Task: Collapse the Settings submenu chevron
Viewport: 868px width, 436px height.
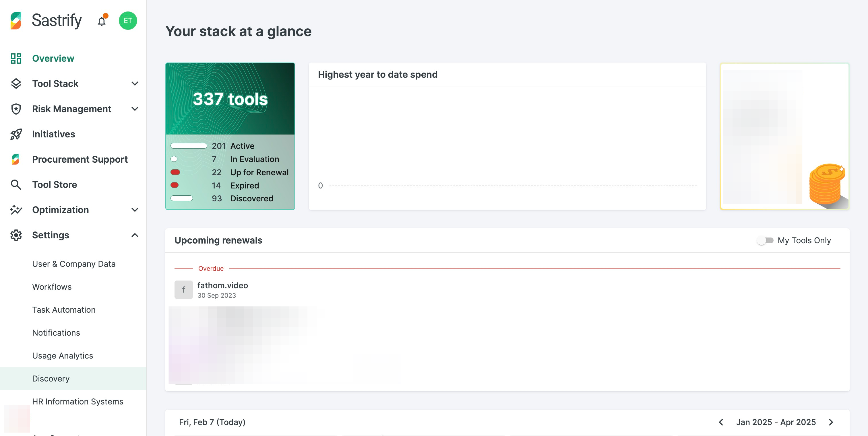Action: (x=135, y=235)
